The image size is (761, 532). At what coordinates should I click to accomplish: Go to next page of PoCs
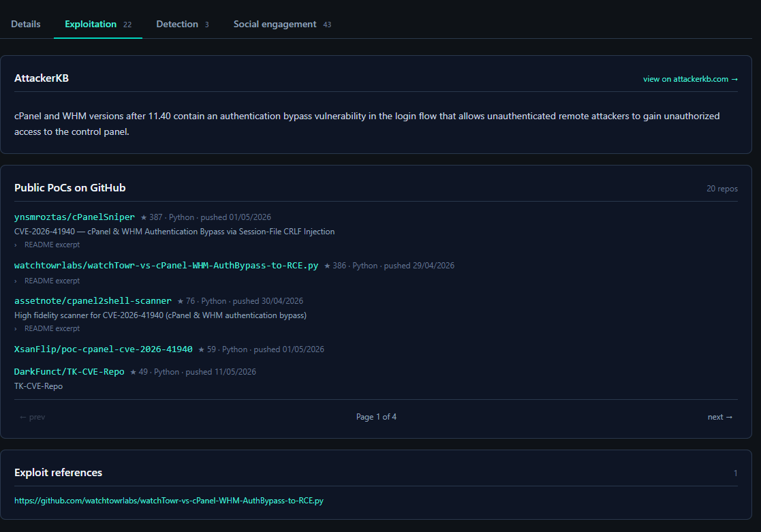coord(719,417)
